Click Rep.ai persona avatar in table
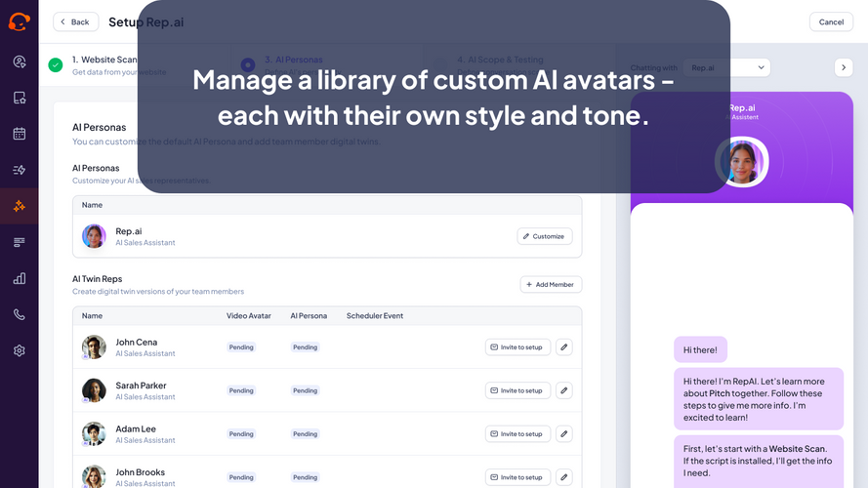868x488 pixels. (x=94, y=236)
